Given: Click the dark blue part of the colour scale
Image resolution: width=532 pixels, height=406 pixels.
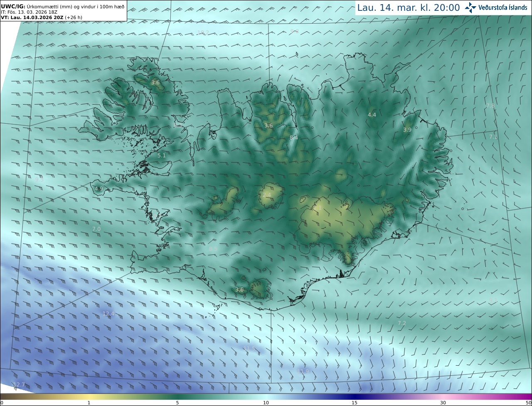Looking at the screenshot, I should tap(355, 396).
